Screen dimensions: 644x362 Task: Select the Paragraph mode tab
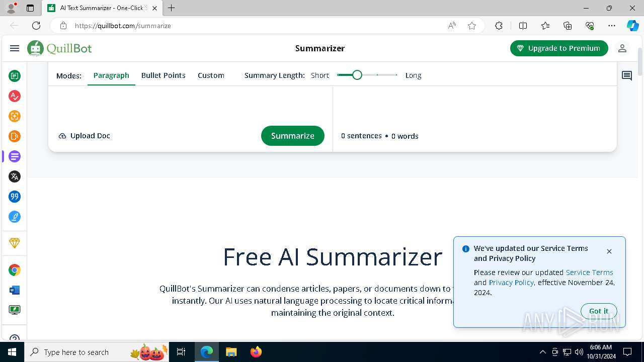tap(111, 75)
